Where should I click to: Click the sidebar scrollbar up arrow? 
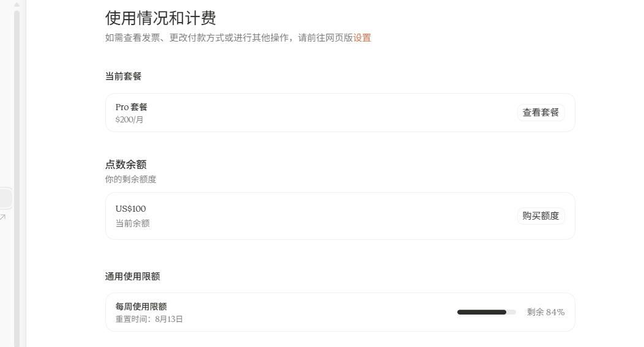point(17,5)
